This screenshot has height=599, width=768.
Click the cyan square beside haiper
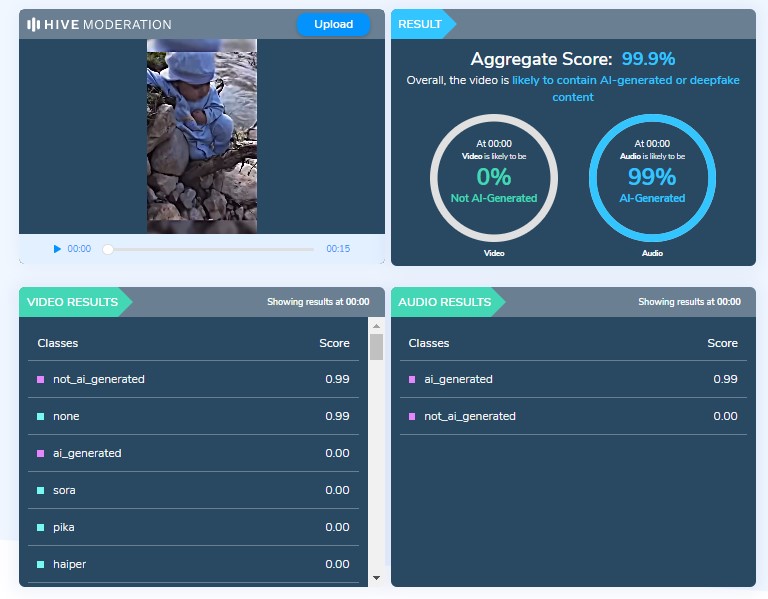pyautogui.click(x=41, y=565)
